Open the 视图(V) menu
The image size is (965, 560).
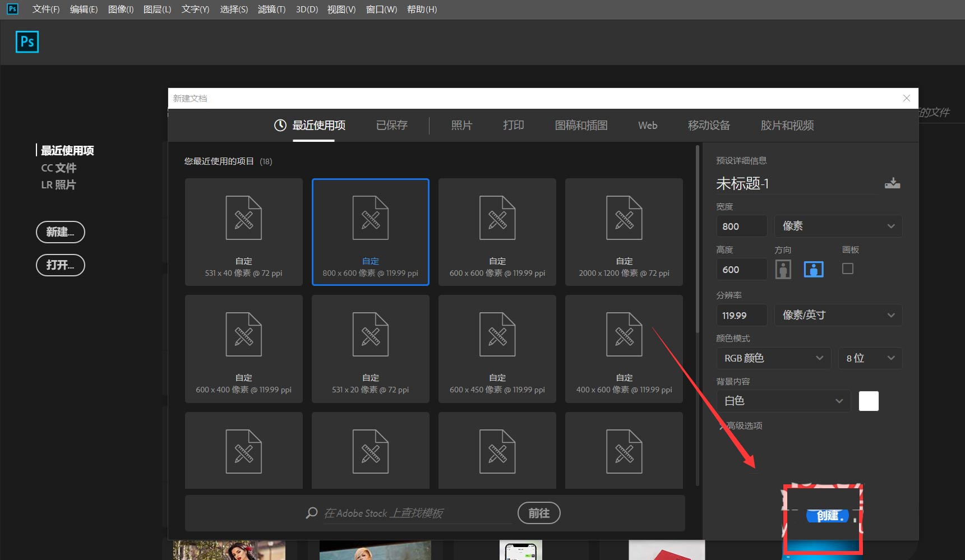[341, 10]
